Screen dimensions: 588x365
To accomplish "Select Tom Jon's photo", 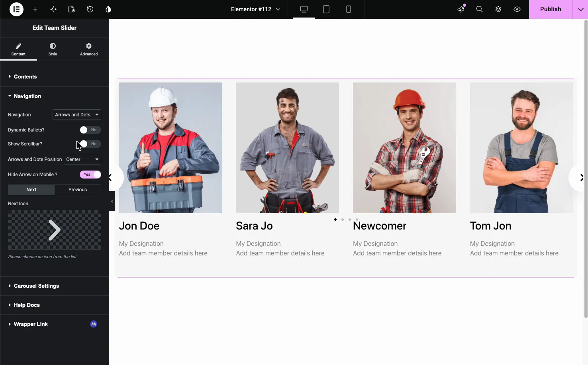I will pyautogui.click(x=521, y=148).
